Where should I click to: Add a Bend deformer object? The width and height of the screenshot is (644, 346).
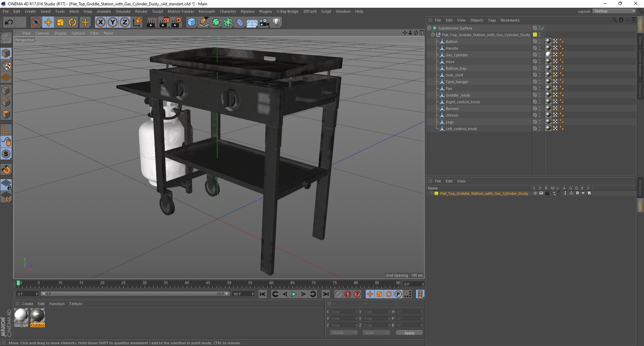click(x=240, y=22)
